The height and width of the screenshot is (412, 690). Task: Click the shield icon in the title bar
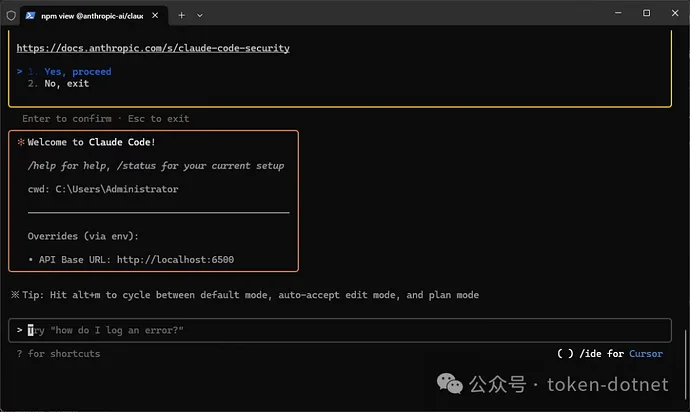pos(11,15)
